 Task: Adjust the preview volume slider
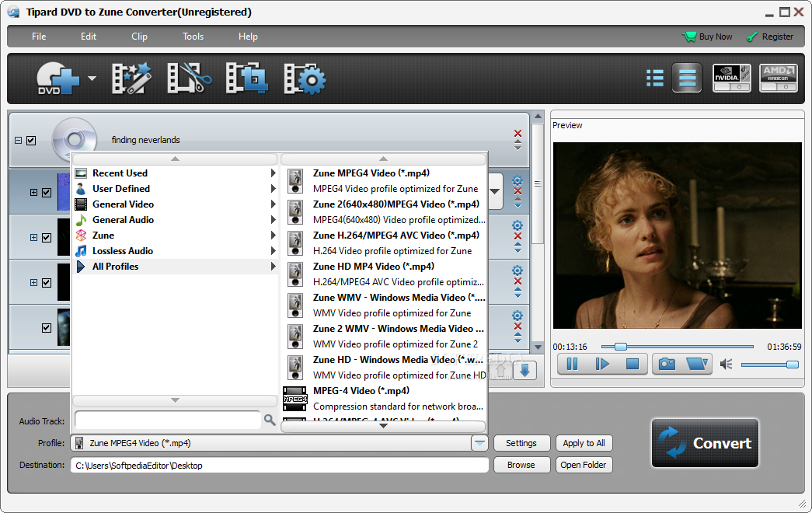point(770,365)
